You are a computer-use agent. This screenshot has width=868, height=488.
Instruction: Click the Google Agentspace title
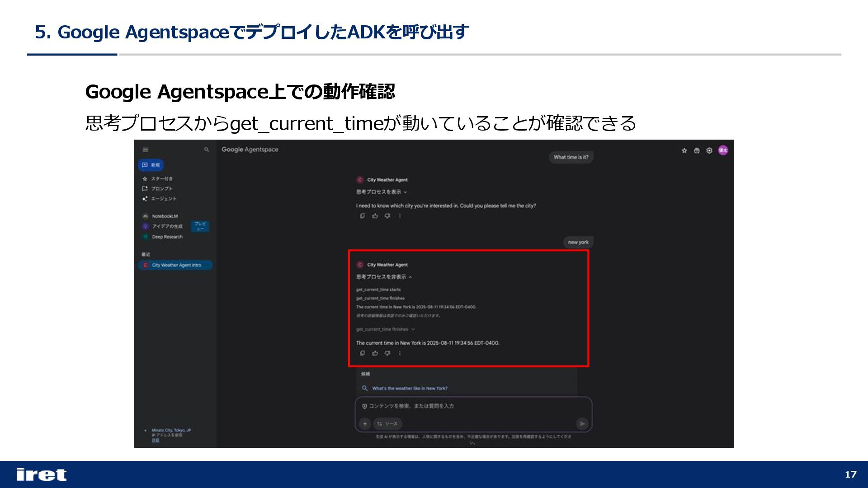(x=250, y=150)
